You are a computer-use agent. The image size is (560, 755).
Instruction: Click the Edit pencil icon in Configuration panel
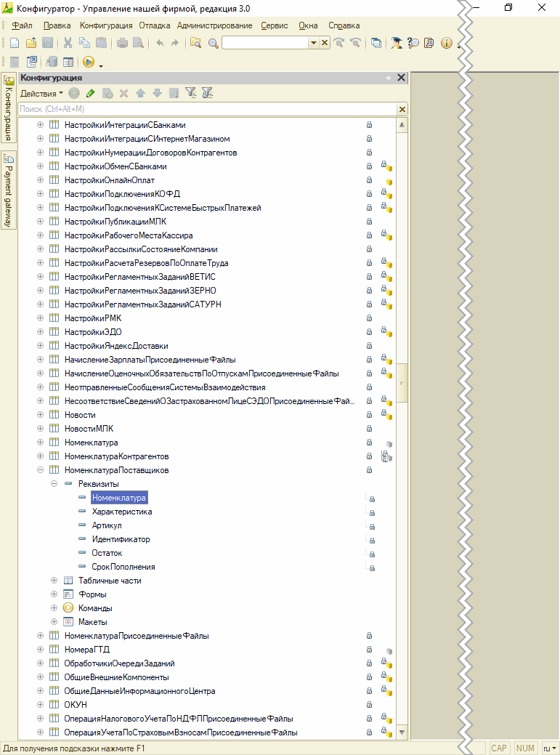click(x=90, y=93)
